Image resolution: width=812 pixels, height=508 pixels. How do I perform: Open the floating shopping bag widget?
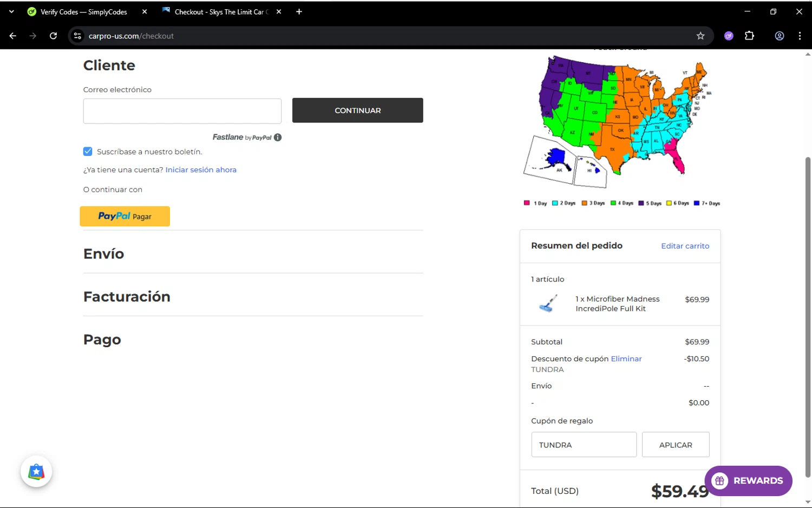coord(36,472)
